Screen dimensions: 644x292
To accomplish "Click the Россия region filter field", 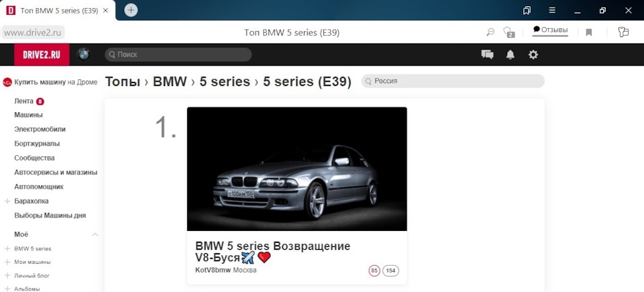I will coord(453,81).
